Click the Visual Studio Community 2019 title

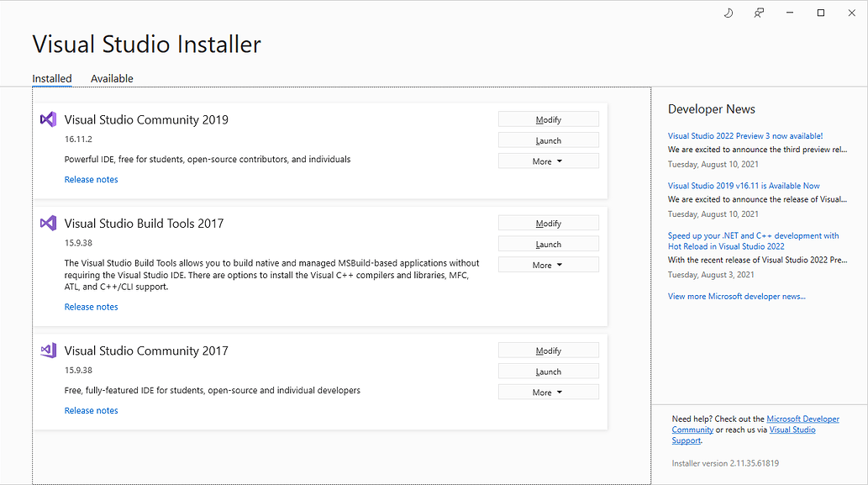coord(146,119)
